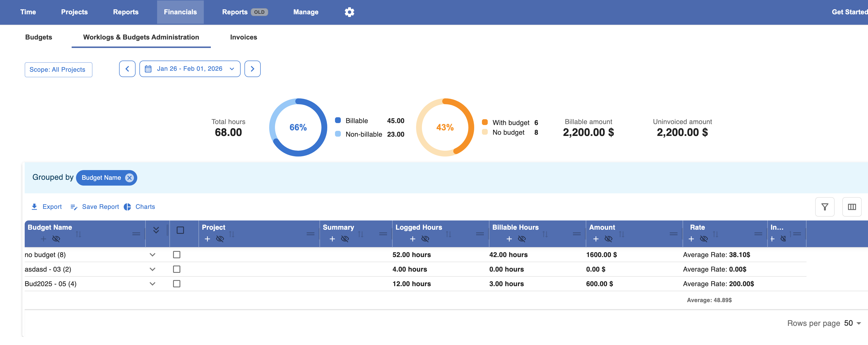Hide the Summary column eye icon

coord(345,239)
